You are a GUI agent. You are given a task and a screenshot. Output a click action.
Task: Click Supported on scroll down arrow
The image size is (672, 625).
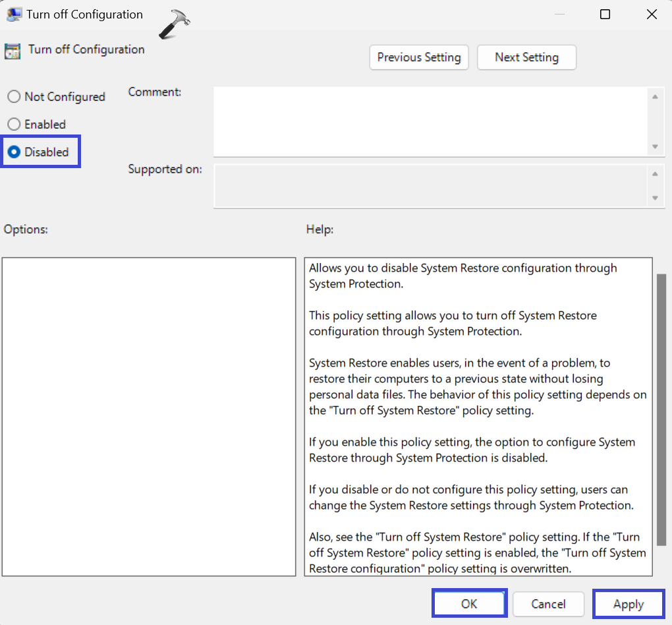(655, 198)
